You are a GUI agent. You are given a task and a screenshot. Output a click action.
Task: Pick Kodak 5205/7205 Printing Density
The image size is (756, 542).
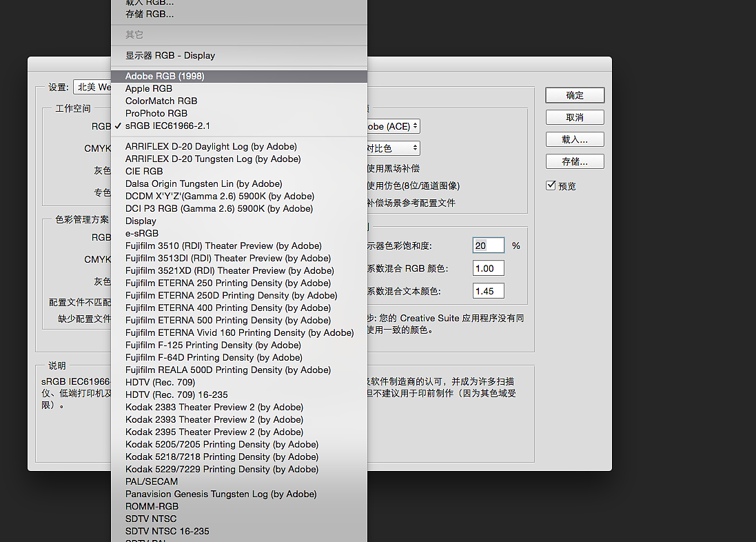click(x=238, y=445)
